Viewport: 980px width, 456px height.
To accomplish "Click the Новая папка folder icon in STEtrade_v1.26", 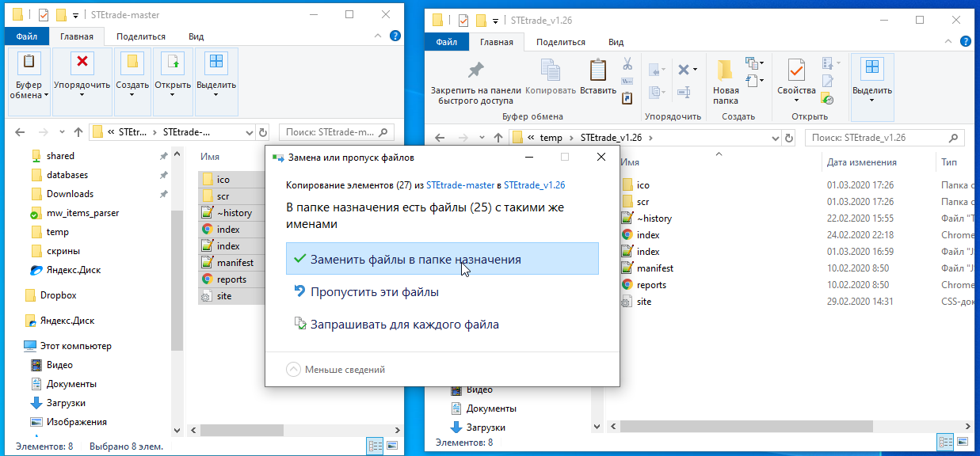I will (724, 70).
